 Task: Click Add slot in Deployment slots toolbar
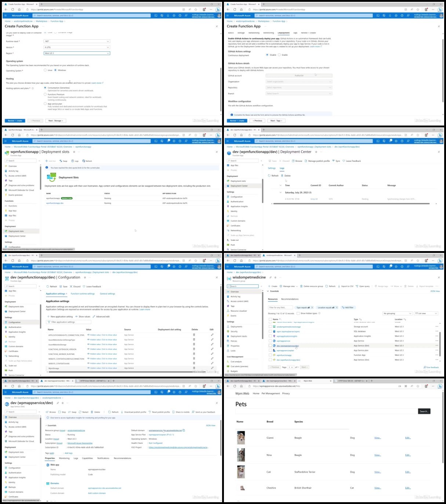51,161
